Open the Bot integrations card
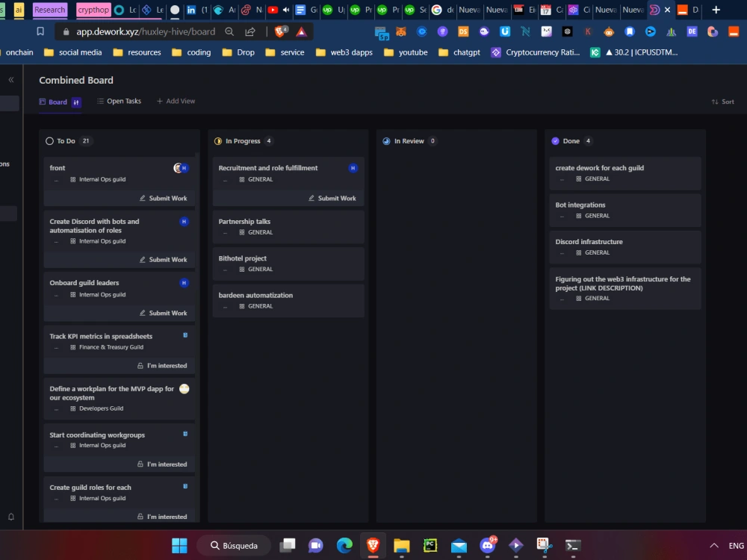Viewport: 747px width, 560px height. [625, 211]
